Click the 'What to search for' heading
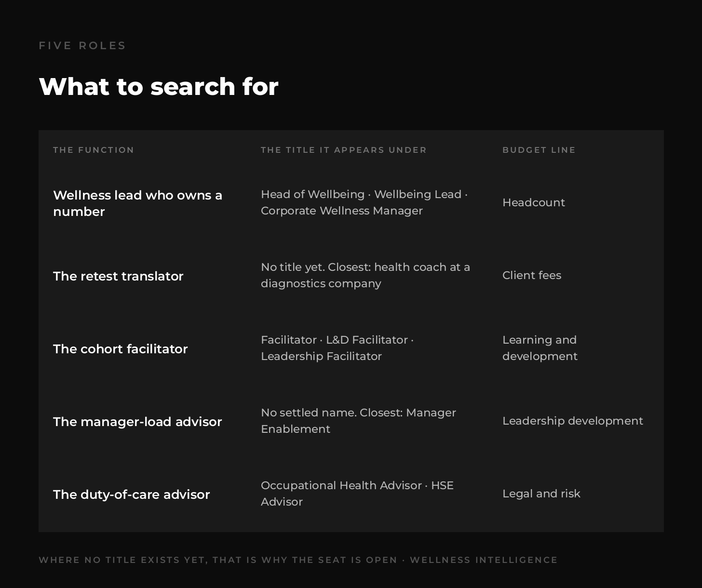Viewport: 702px width, 588px height. [x=159, y=87]
